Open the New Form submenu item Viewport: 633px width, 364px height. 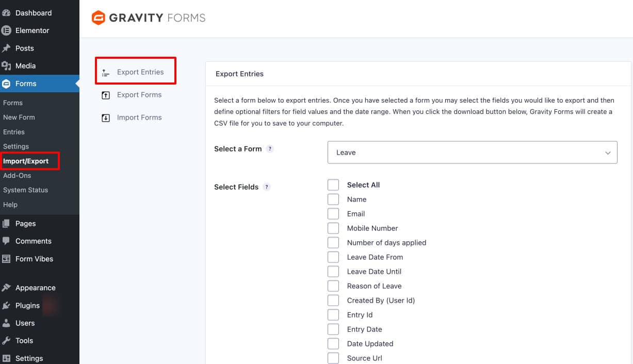coord(19,117)
